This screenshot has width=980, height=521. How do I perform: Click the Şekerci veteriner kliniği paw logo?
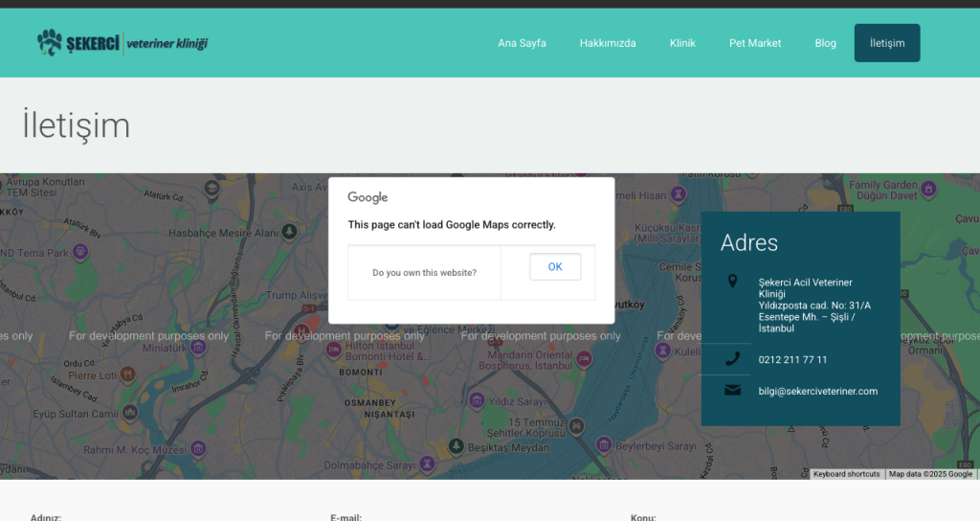pyautogui.click(x=50, y=42)
